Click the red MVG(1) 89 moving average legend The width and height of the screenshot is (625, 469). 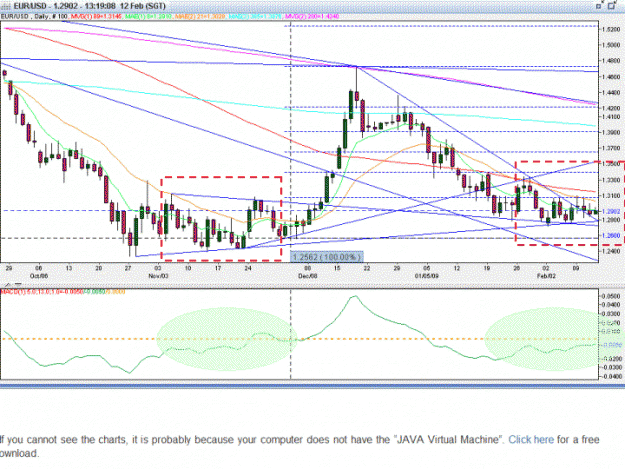97,16
